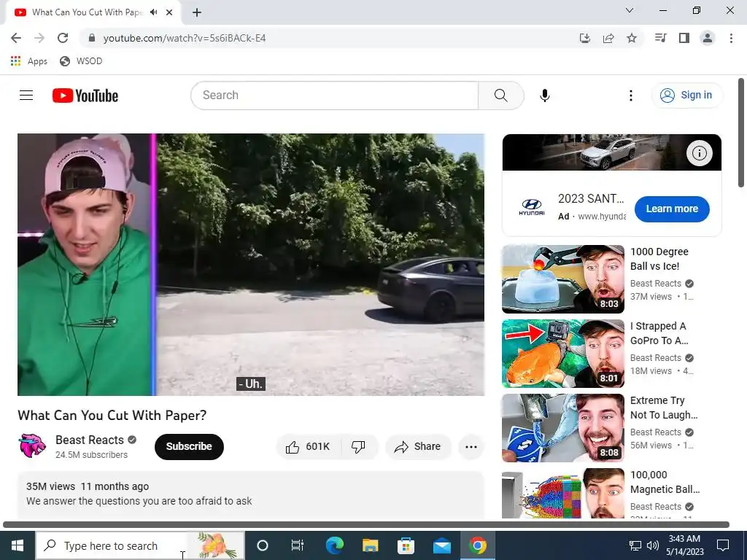
Task: Expand the video description box
Action: (251, 495)
